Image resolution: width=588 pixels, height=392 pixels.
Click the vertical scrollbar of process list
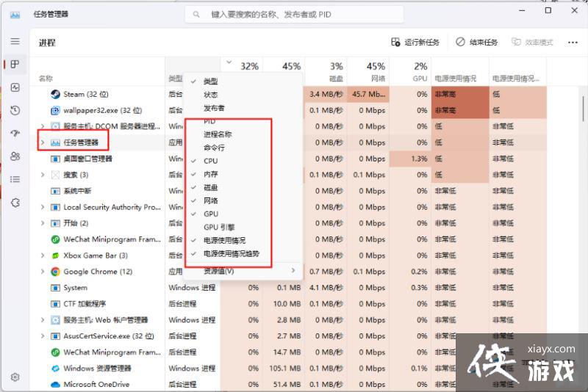click(x=583, y=109)
